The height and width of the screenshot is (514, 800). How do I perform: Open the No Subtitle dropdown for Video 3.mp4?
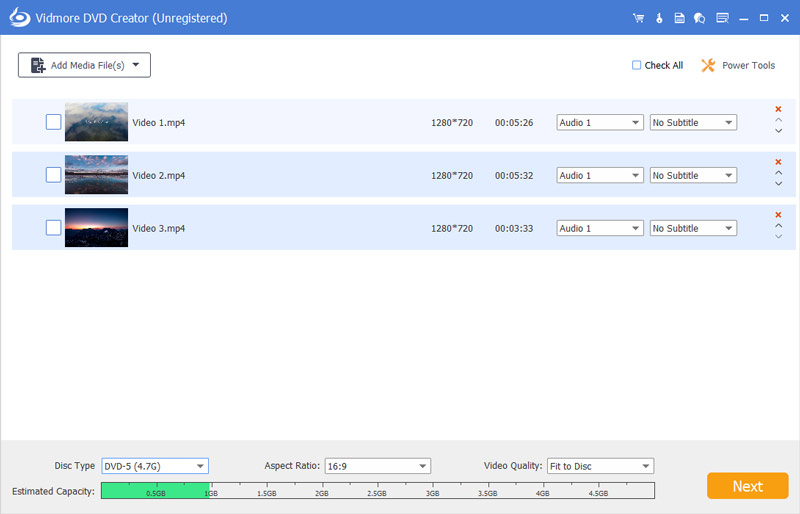[x=693, y=228]
